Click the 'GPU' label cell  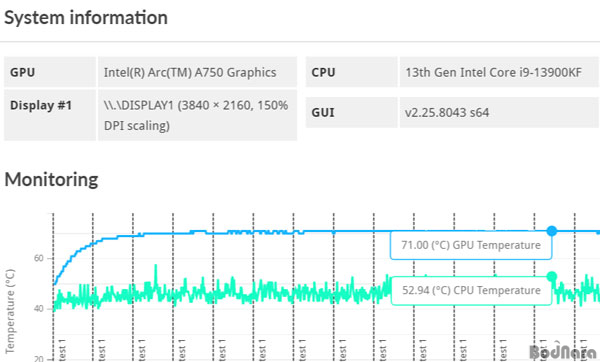click(x=50, y=72)
